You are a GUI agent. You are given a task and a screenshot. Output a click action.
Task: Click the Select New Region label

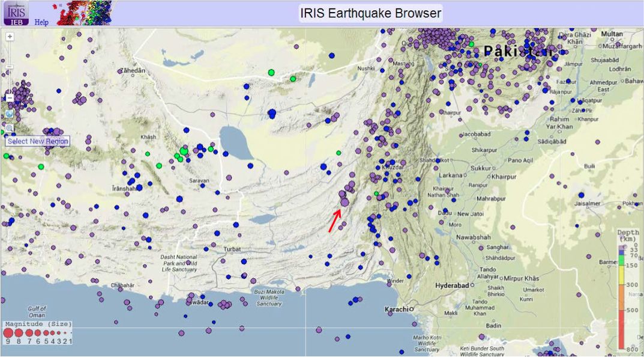(x=38, y=140)
